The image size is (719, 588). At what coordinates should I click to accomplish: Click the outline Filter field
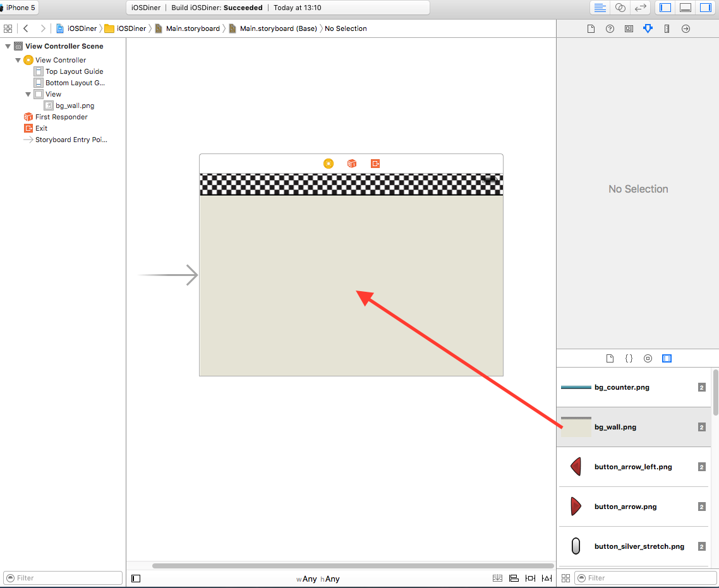63,578
